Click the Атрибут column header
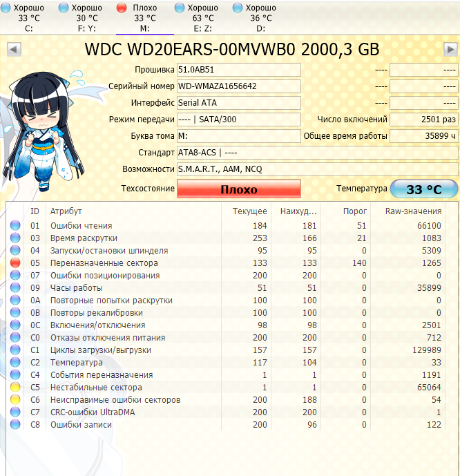The width and height of the screenshot is (460, 476). [133, 211]
